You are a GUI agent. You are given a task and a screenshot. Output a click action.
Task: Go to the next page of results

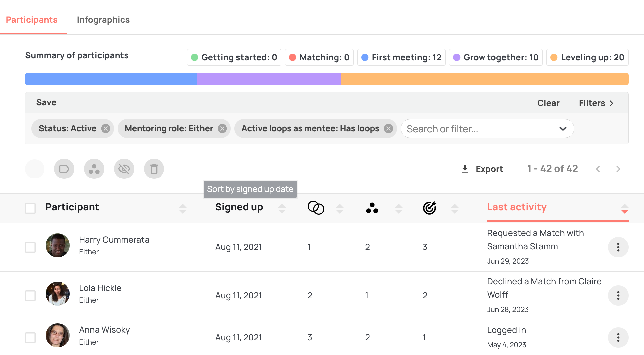tap(618, 169)
